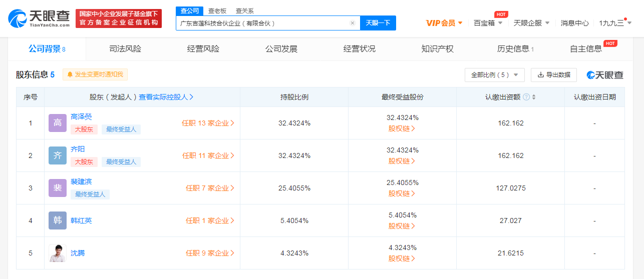Select the 查老板 search tab
Viewport: 644px width, 279px height.
[217, 11]
